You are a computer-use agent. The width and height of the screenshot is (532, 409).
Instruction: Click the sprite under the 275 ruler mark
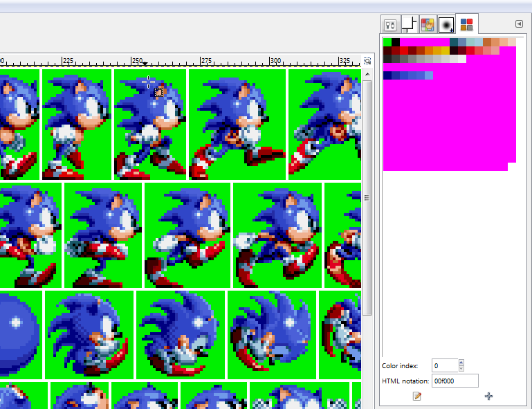click(x=237, y=125)
